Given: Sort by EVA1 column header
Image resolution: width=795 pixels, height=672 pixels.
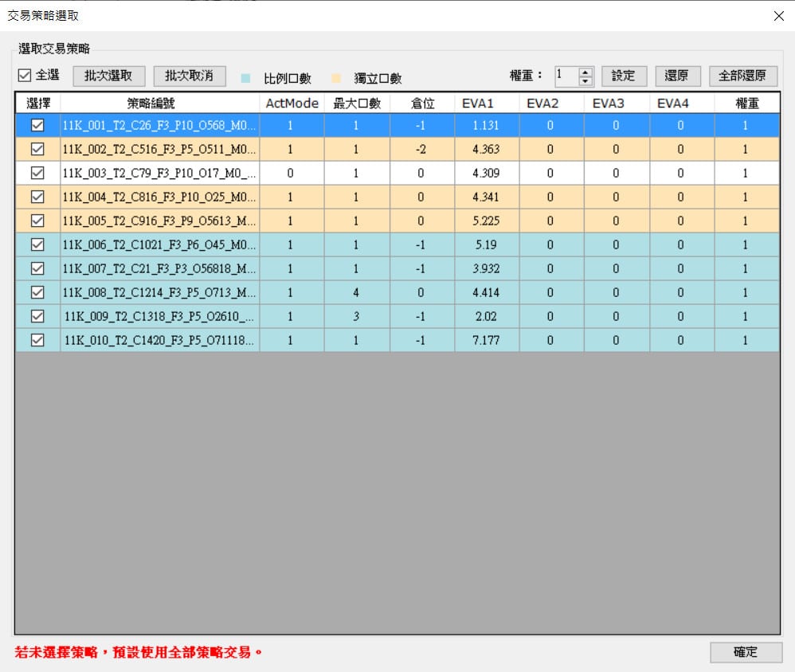Looking at the screenshot, I should (487, 104).
